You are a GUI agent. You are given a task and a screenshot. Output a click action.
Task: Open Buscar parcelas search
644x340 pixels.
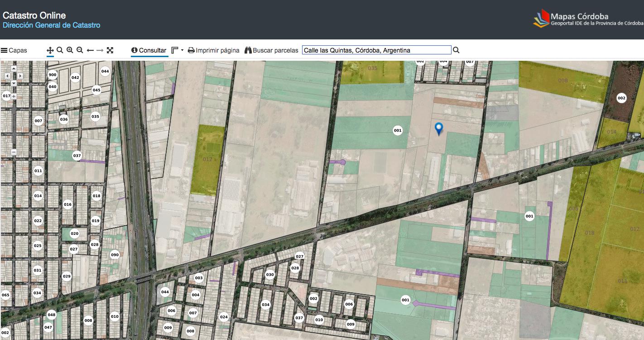(271, 50)
